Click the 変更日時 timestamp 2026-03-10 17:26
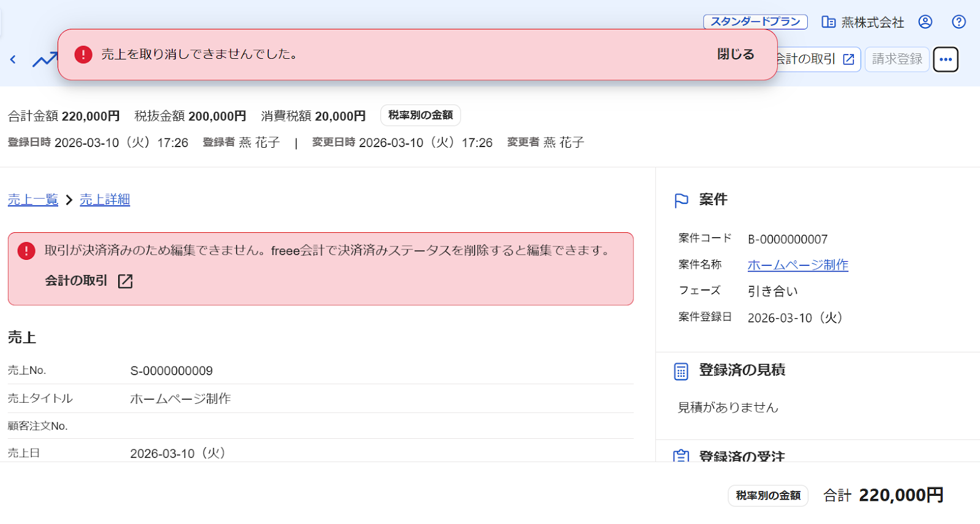This screenshot has height=524, width=980. (x=426, y=142)
